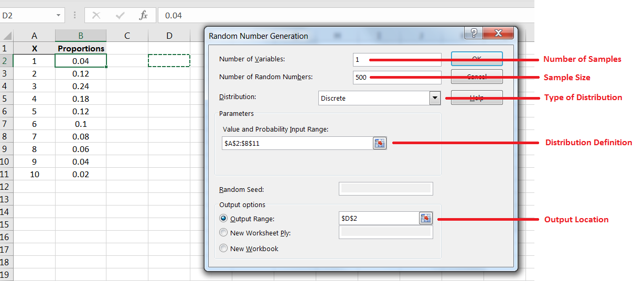This screenshot has width=644, height=281.
Task: Click the Output Range collapse selector icon
Action: click(x=425, y=218)
